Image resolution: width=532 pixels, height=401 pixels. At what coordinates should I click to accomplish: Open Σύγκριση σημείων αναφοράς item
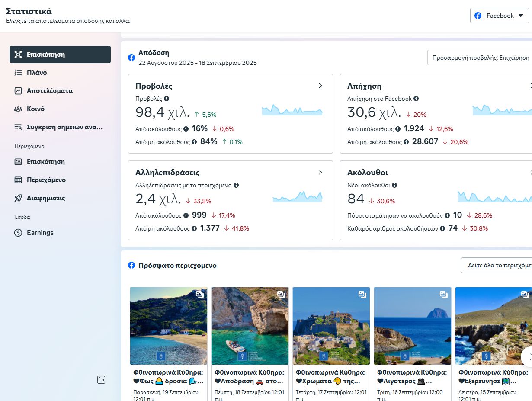60,127
